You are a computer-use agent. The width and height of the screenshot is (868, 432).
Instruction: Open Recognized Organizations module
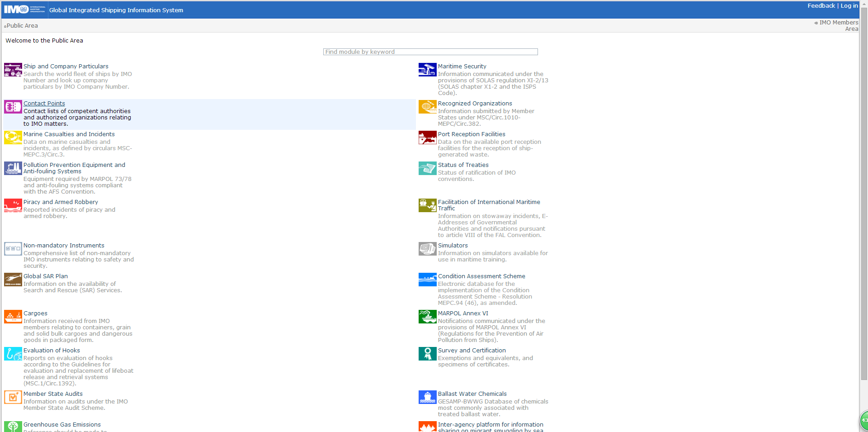(x=475, y=103)
